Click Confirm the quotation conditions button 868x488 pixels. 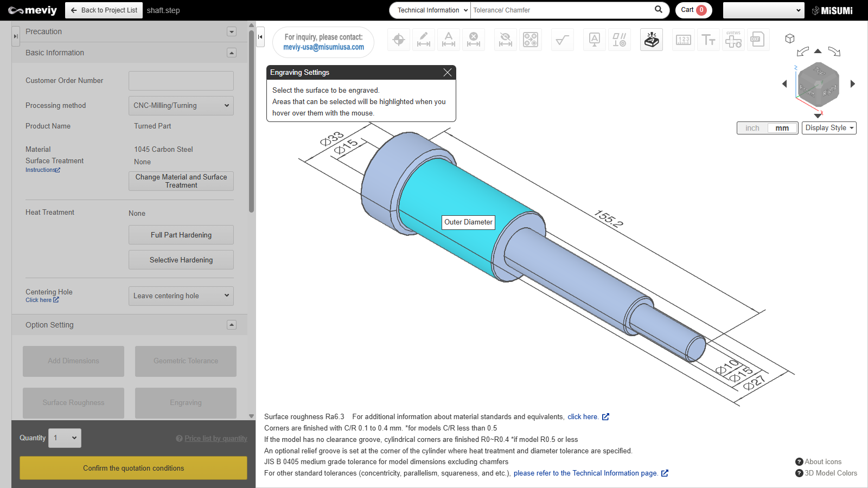point(133,468)
